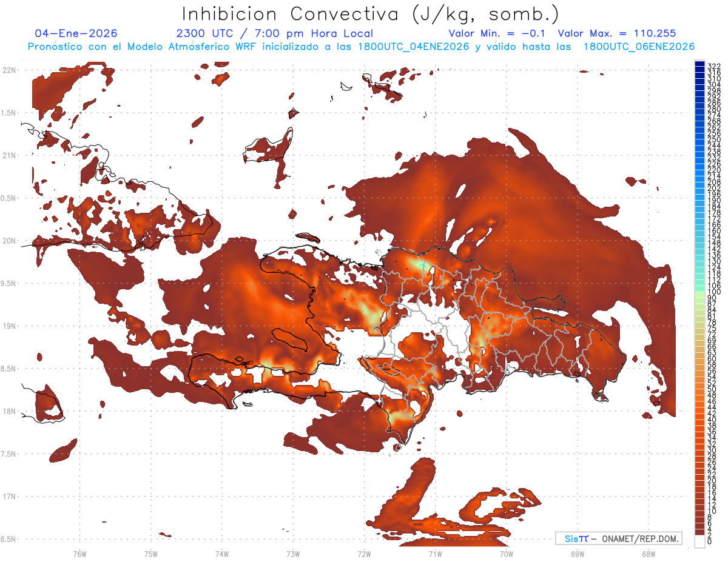Click the "Valor Max. = 110.255" text
This screenshot has width=728, height=562.
[x=617, y=33]
